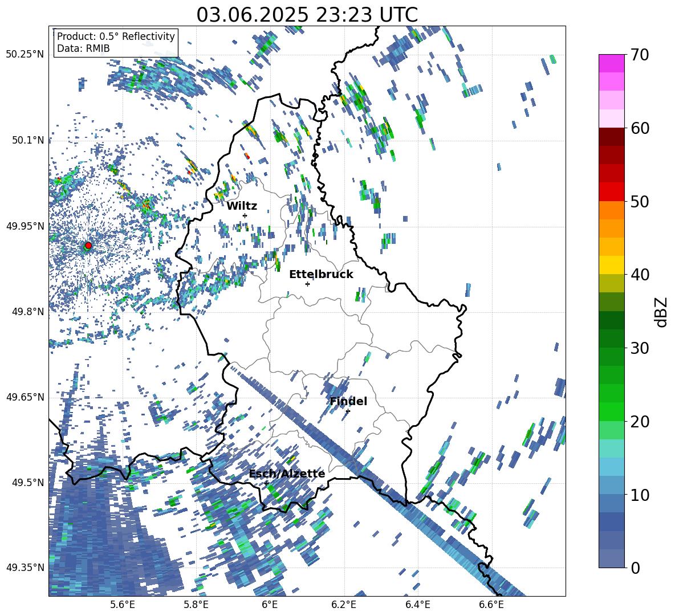Click the 50.1°N latitude label

[27, 141]
